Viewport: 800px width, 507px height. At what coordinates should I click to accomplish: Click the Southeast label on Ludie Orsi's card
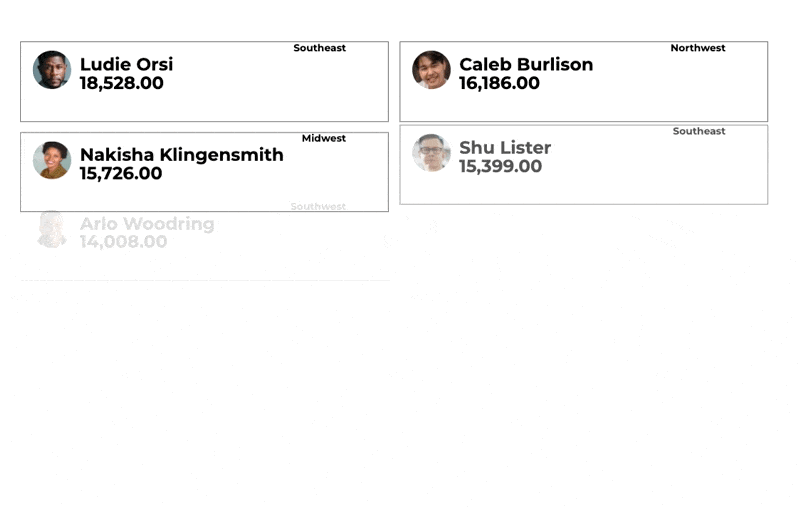[x=319, y=48]
